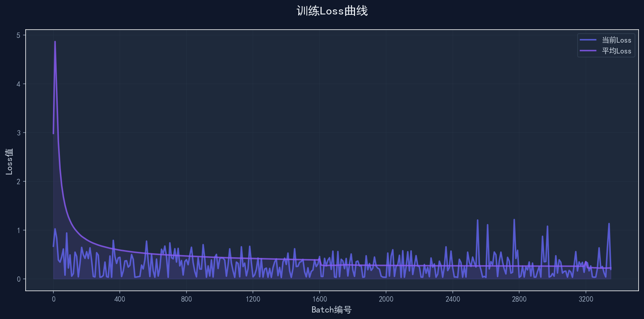Click the Loss值 y-axis label
The width and height of the screenshot is (644, 319).
point(9,161)
